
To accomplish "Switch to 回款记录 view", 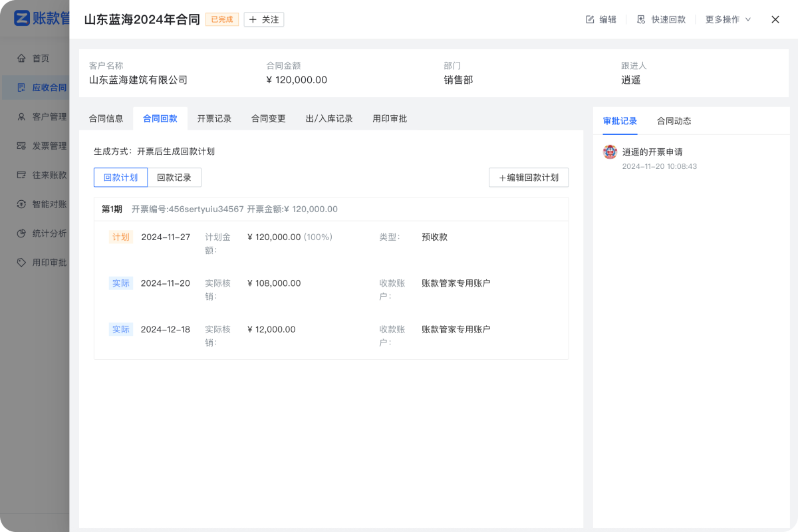I will click(x=174, y=178).
